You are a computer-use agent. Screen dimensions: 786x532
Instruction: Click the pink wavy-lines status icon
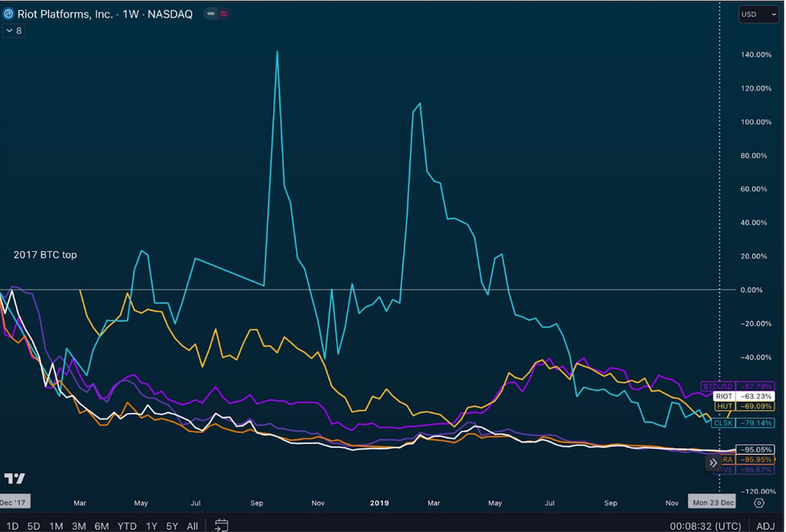pos(223,14)
